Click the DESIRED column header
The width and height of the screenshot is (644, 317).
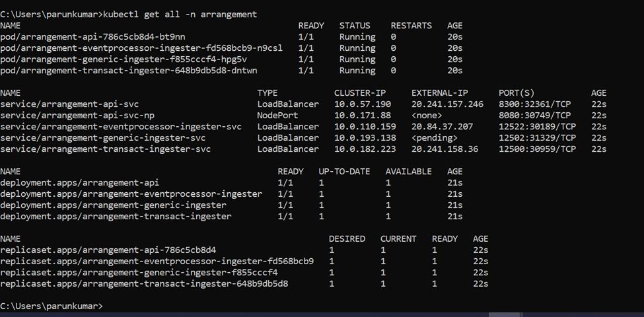pyautogui.click(x=347, y=238)
